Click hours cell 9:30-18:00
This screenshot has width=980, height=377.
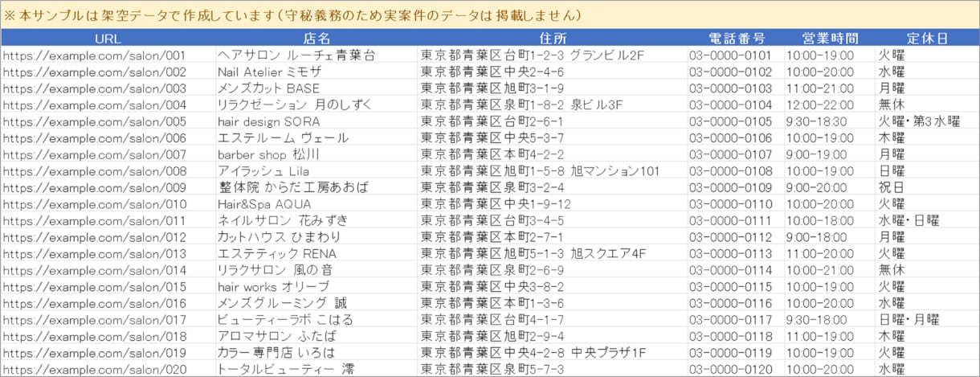[830, 319]
